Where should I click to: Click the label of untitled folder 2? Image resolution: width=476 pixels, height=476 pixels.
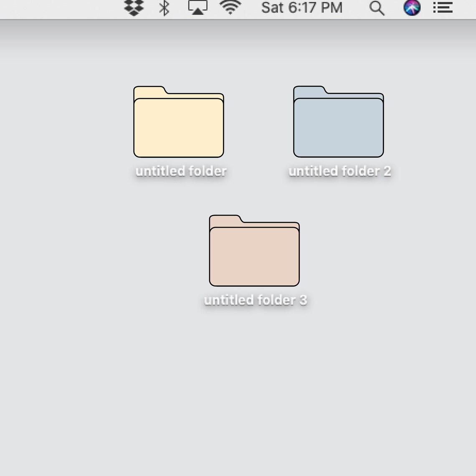pos(339,171)
